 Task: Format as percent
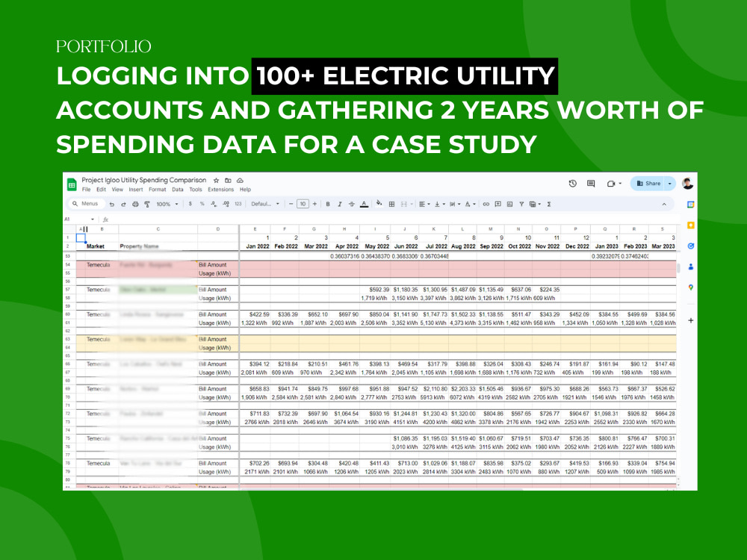coord(202,204)
